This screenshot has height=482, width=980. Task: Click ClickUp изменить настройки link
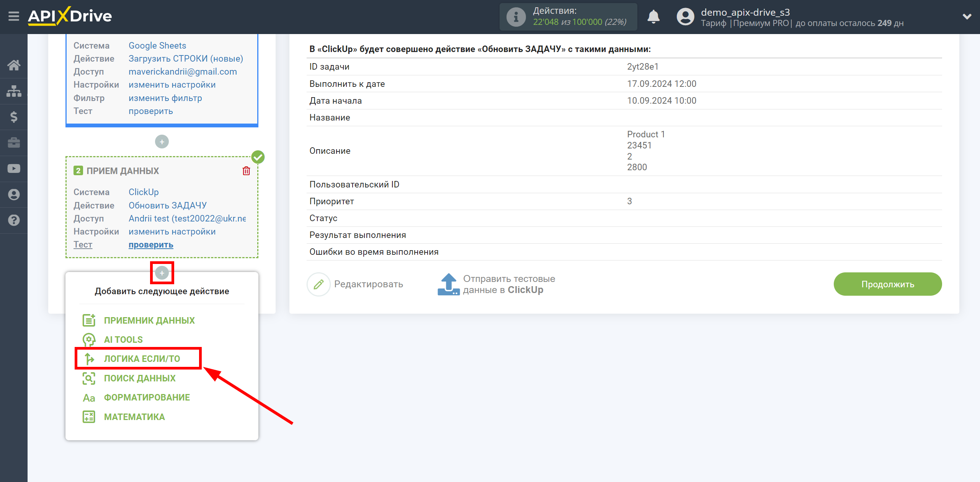[x=172, y=231]
